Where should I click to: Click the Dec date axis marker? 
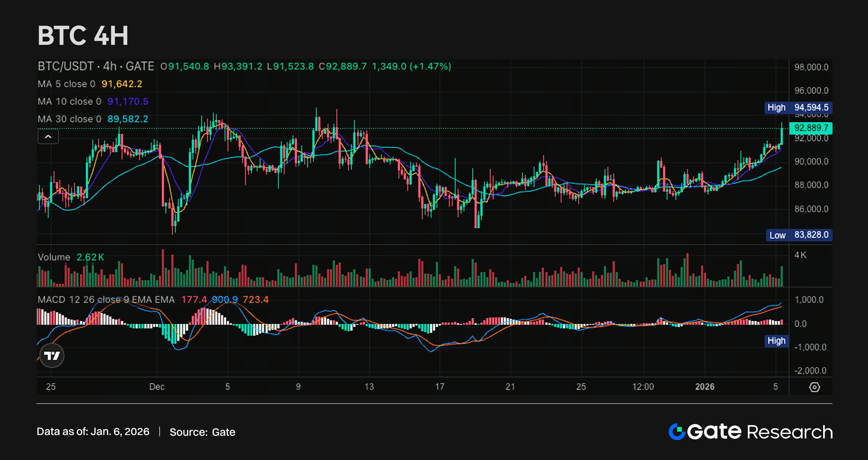click(157, 387)
